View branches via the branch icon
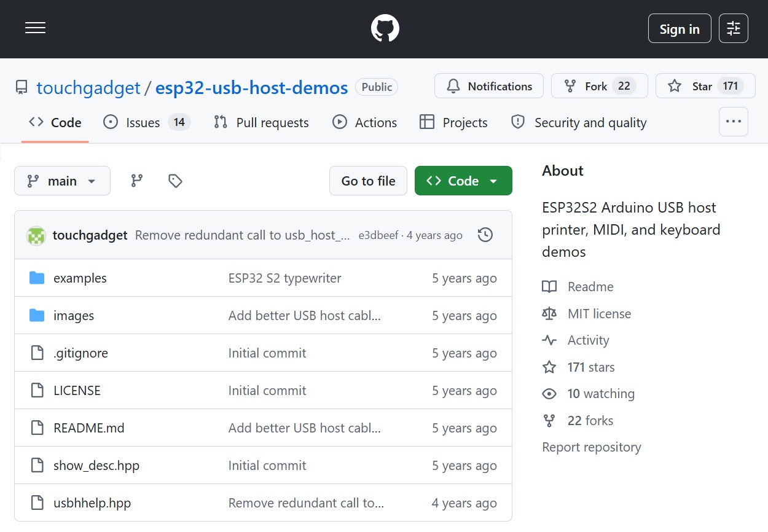Image resolution: width=768 pixels, height=532 pixels. click(x=137, y=181)
